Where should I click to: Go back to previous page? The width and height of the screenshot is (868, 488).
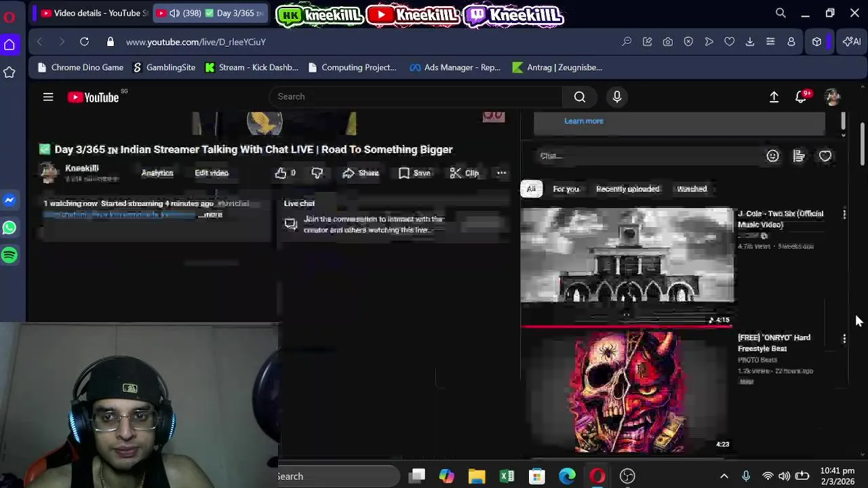click(x=39, y=42)
